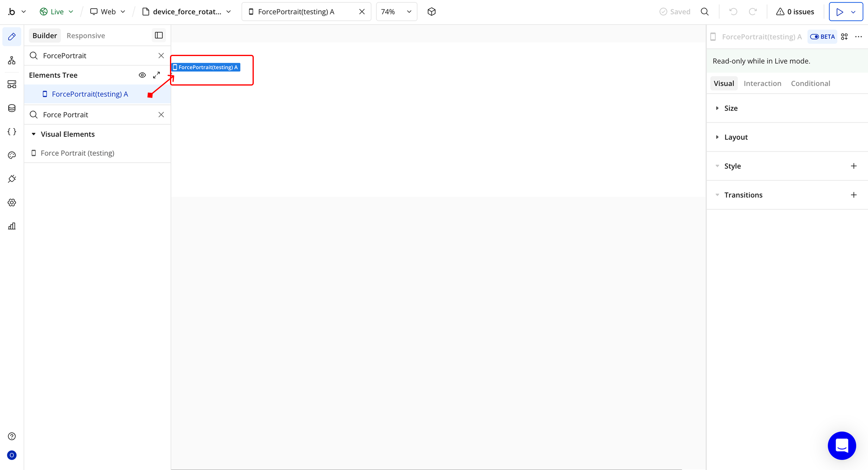
Task: Open the 74% zoom dropdown
Action: coord(396,12)
